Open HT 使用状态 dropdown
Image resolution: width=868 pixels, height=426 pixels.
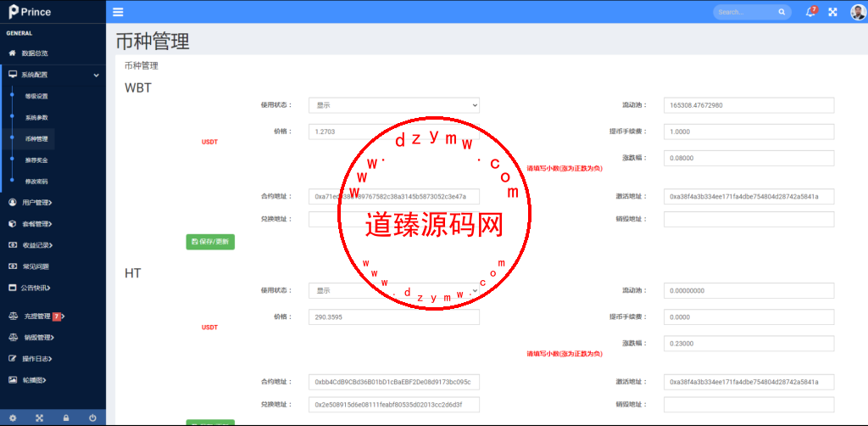[x=394, y=290]
